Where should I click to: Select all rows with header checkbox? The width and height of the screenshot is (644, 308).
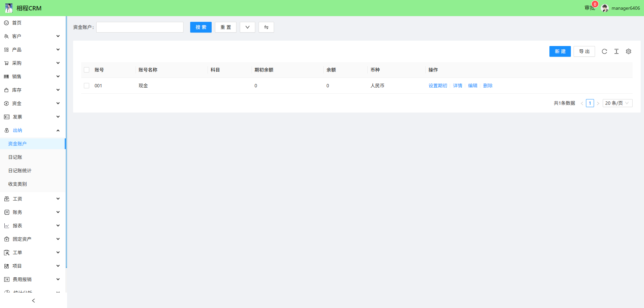click(87, 70)
